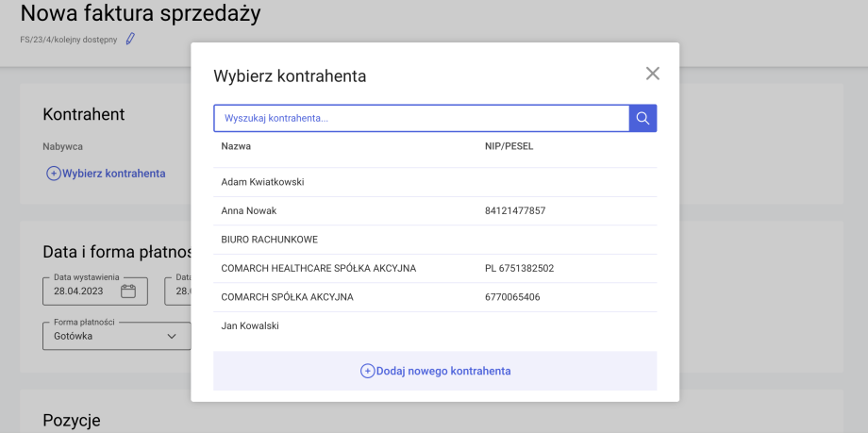Open calendar icon in Data wystawienia field
This screenshot has width=868, height=433.
(128, 291)
